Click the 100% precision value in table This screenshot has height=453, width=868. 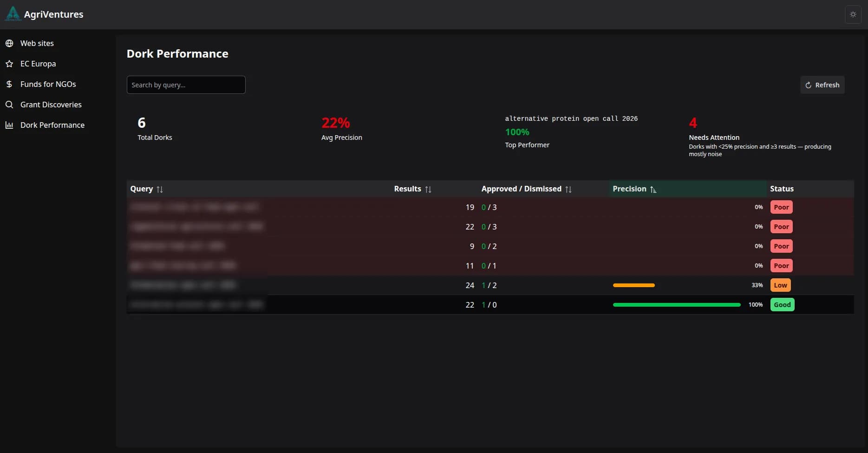coord(756,305)
